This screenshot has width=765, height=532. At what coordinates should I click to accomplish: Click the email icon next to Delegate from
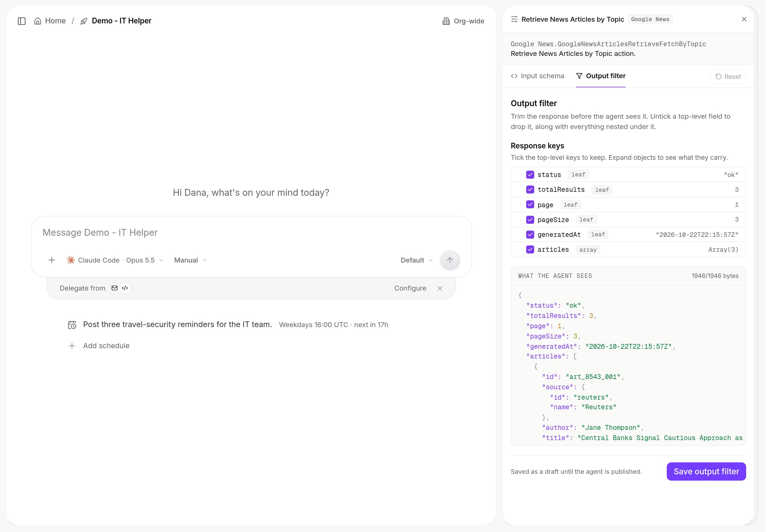pyautogui.click(x=115, y=288)
